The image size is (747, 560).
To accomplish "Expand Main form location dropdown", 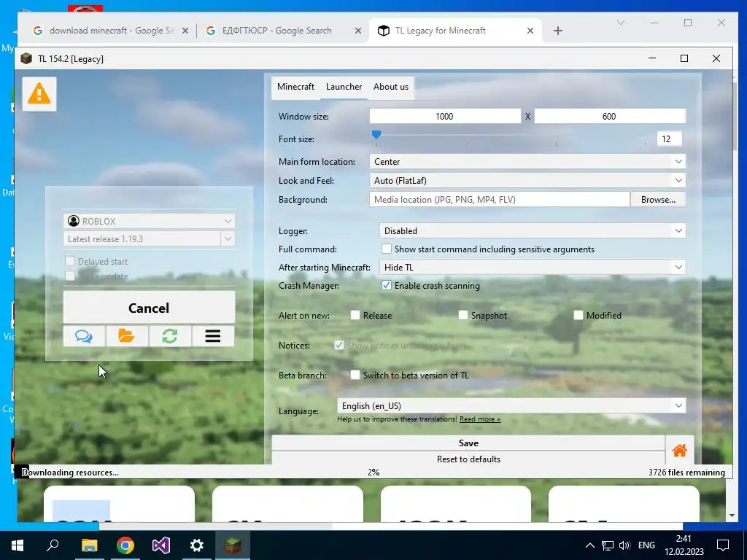I will tap(678, 161).
